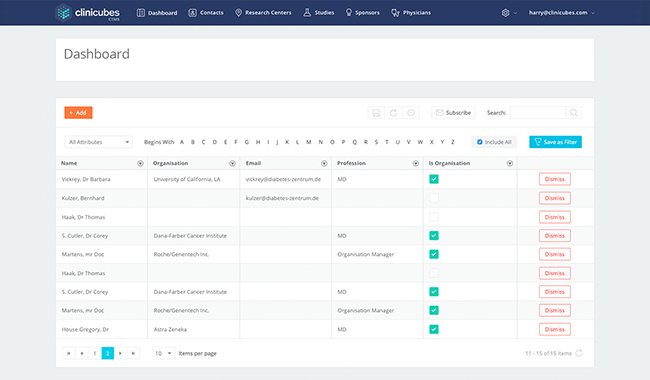Click the Clinicubes logo
The image size is (650, 380).
click(87, 12)
